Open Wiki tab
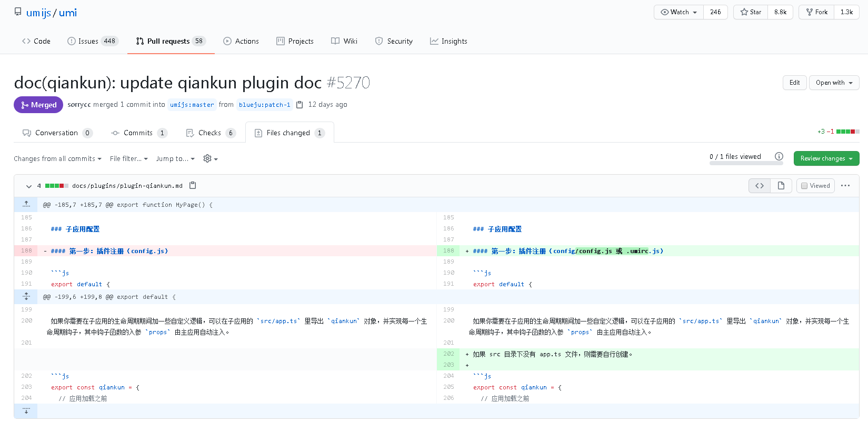This screenshot has width=868, height=422. tap(344, 41)
